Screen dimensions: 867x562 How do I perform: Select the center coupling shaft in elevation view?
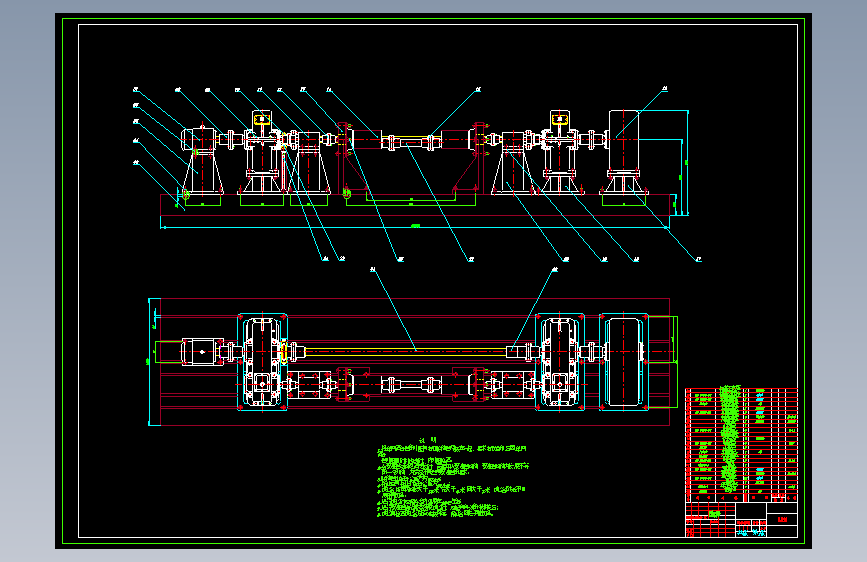coord(410,143)
